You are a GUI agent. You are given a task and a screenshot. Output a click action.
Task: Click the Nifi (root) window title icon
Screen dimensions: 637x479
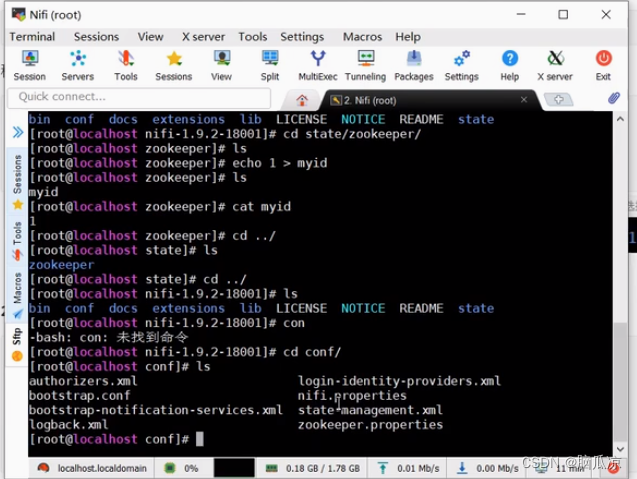(x=18, y=14)
